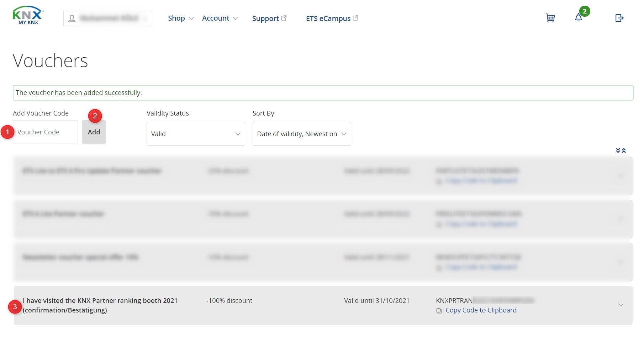Click the Vouchers page heading

pyautogui.click(x=51, y=61)
